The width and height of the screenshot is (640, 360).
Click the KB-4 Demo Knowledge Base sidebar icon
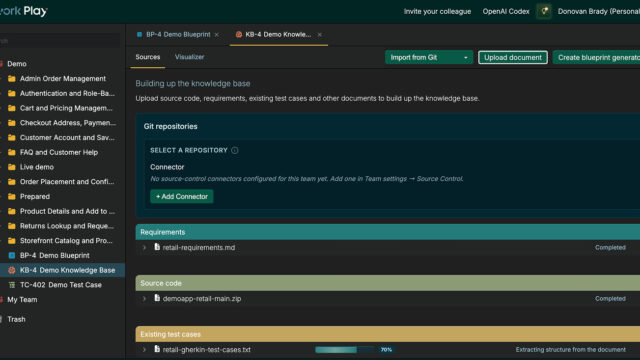[x=12, y=270]
